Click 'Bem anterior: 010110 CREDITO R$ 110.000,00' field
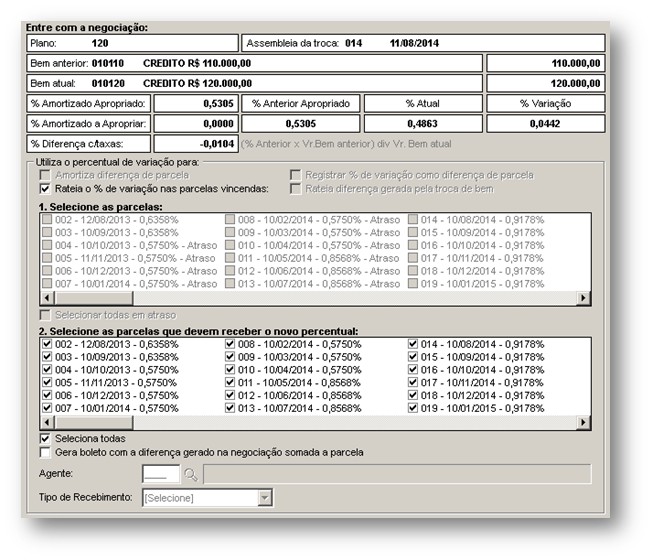This screenshot has height=560, width=652. 254,63
